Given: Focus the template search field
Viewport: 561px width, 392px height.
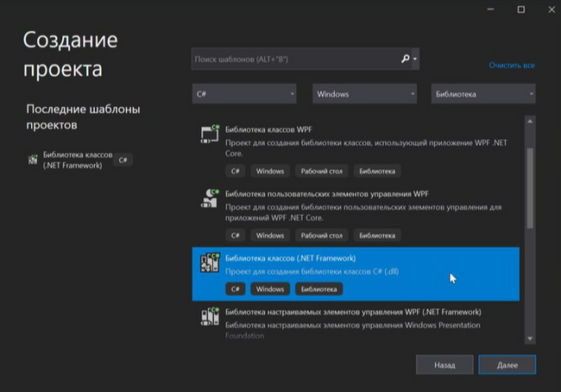Looking at the screenshot, I should click(293, 59).
